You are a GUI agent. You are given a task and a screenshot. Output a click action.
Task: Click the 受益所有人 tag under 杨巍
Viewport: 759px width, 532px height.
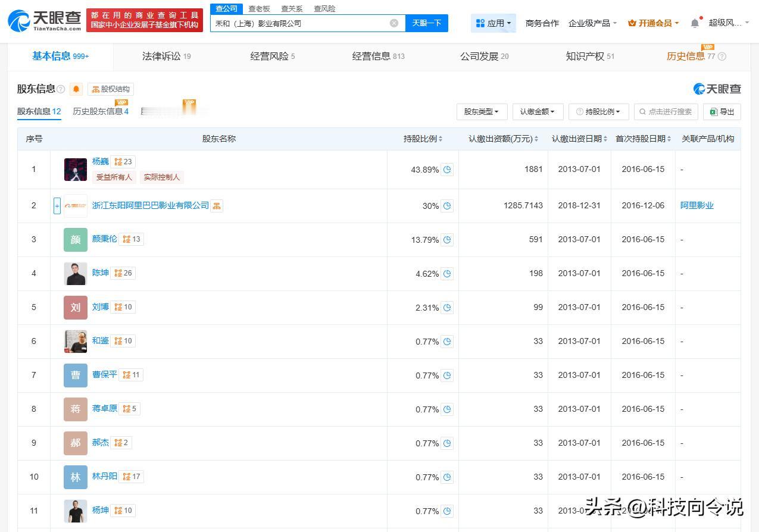click(x=114, y=177)
